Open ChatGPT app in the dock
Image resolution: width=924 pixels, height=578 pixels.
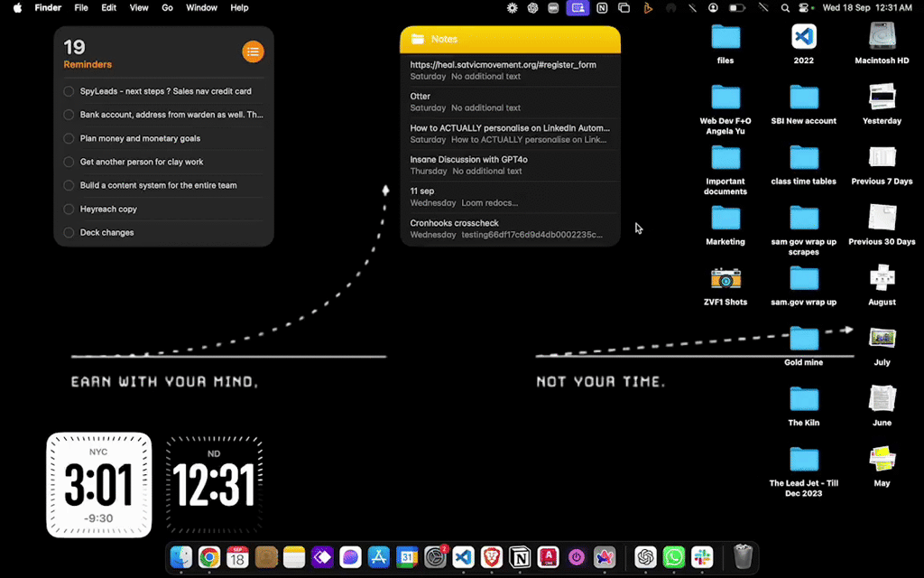[645, 557]
